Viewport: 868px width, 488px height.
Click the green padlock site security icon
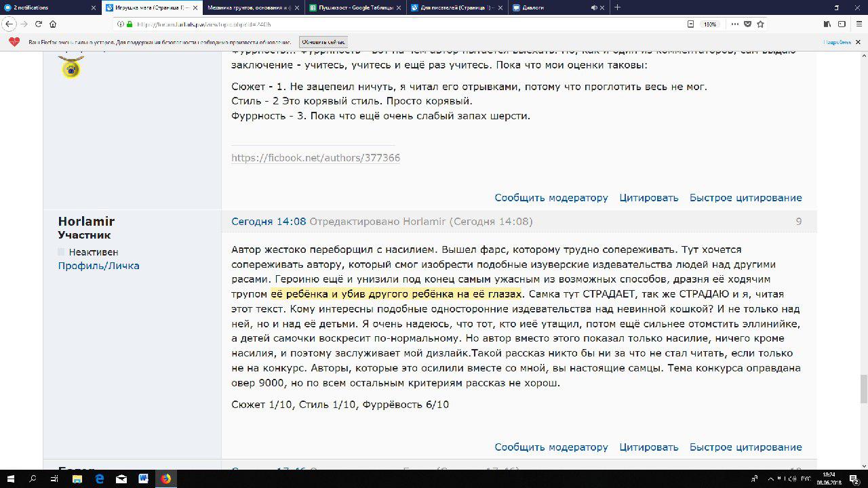[x=130, y=24]
